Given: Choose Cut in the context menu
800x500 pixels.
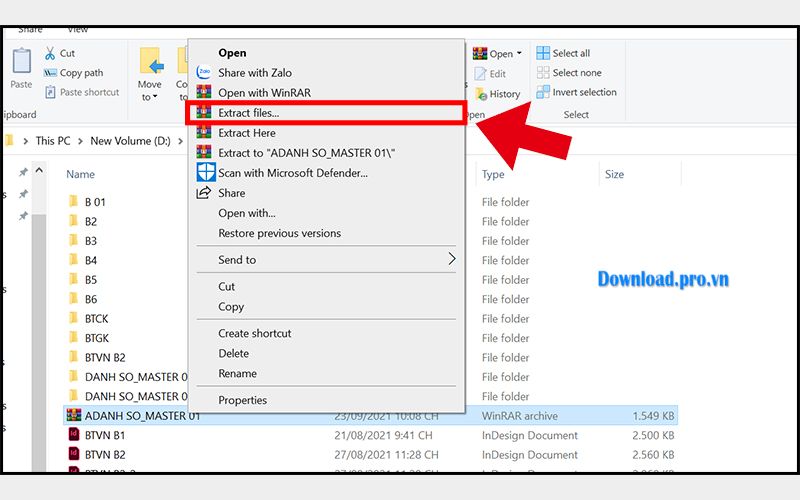Looking at the screenshot, I should (x=227, y=286).
